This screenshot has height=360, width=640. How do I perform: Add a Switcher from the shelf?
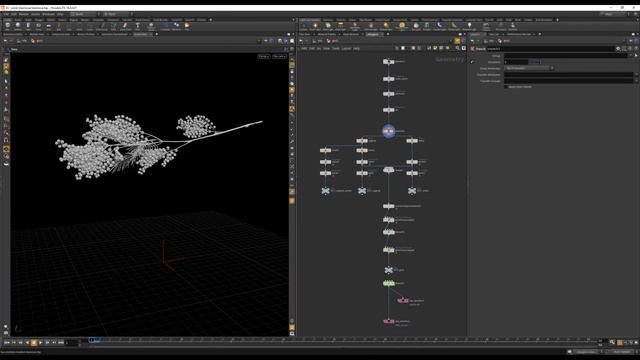(513, 26)
